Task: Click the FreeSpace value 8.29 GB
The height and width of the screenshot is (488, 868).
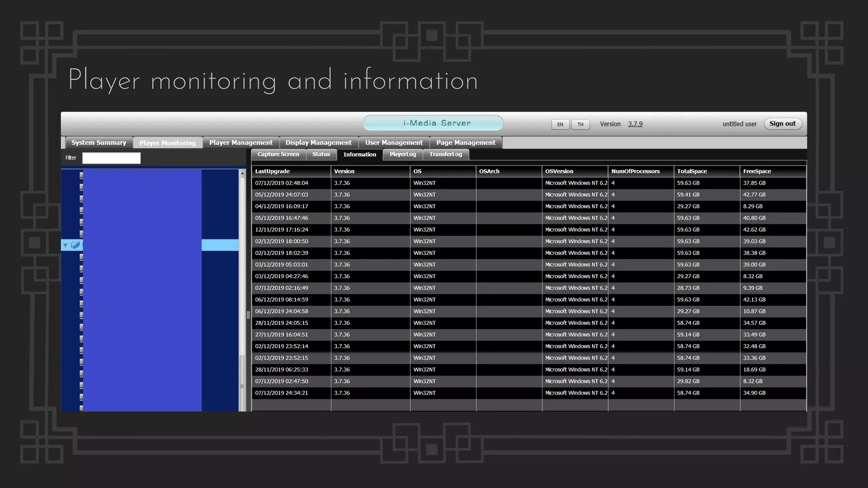Action: (x=753, y=206)
